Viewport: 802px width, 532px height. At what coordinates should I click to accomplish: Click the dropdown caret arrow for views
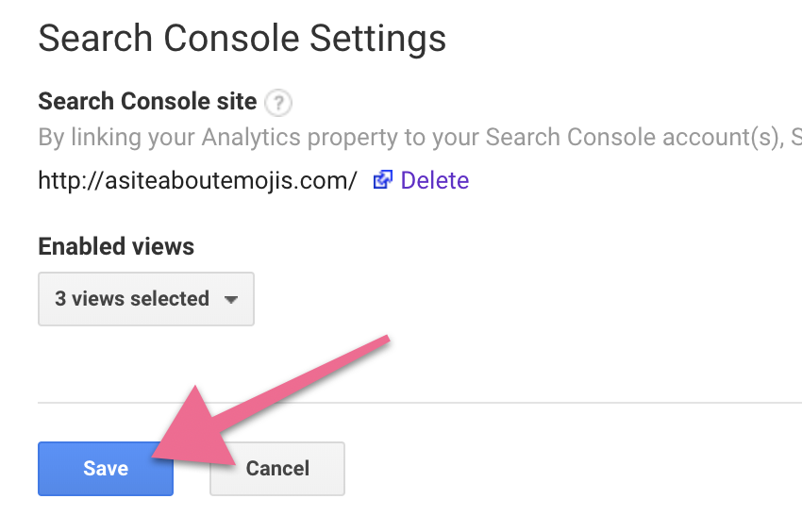tap(231, 300)
